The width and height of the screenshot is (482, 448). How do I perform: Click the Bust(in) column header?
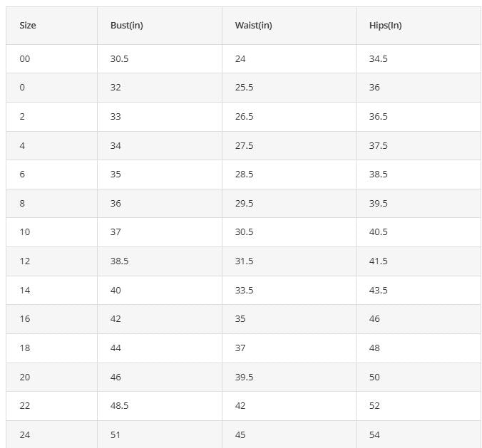click(x=127, y=26)
